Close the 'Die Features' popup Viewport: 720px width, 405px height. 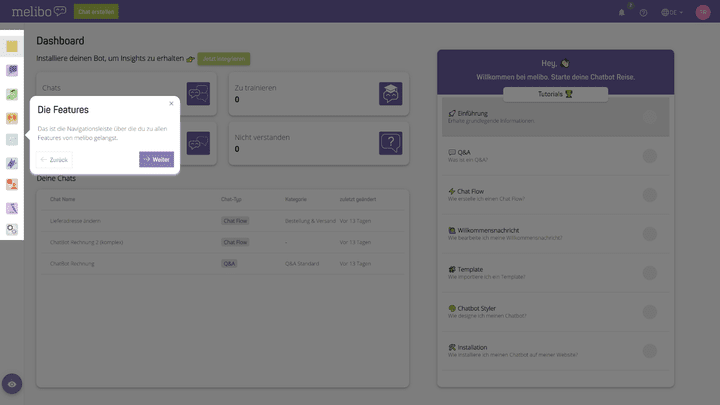pos(171,103)
